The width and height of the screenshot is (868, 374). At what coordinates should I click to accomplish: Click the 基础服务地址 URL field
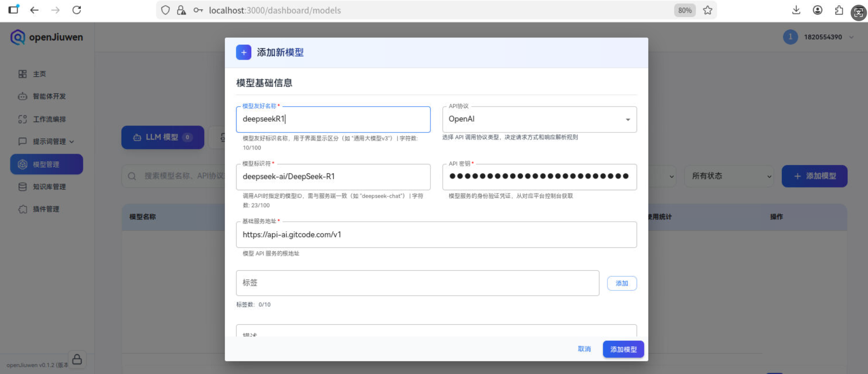click(437, 234)
